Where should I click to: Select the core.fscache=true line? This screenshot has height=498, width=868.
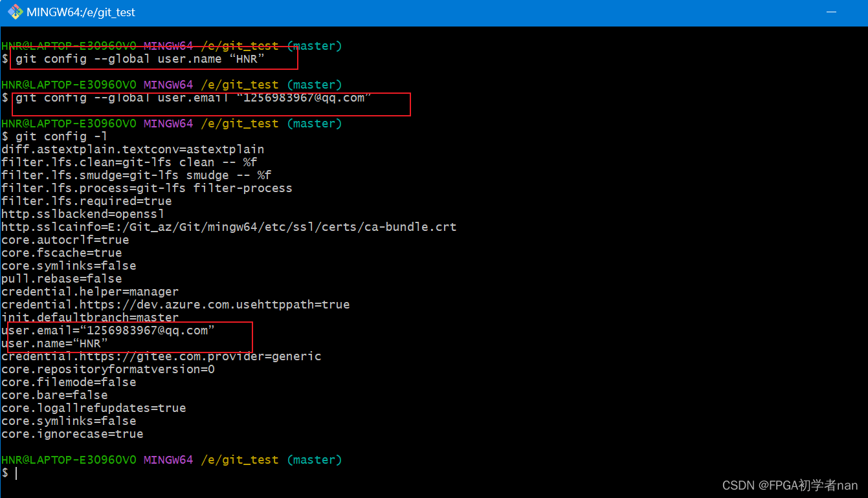[x=61, y=253]
